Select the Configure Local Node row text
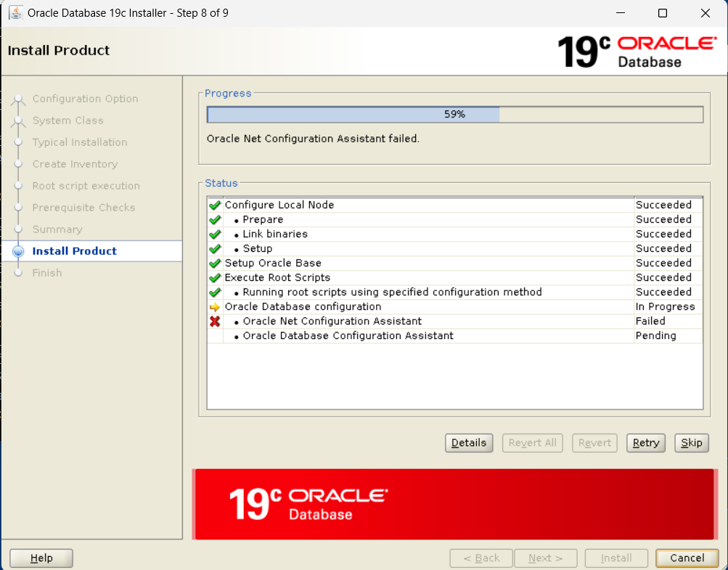Viewport: 728px width, 570px height. click(279, 205)
